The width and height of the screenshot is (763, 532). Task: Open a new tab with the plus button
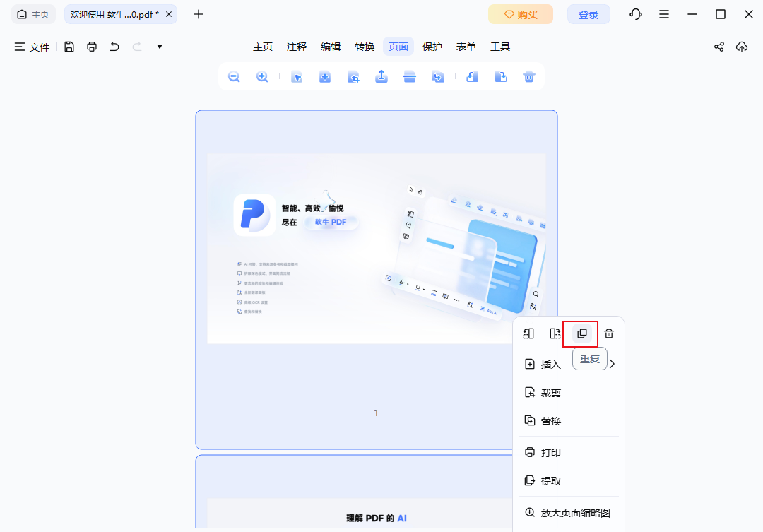pos(198,14)
